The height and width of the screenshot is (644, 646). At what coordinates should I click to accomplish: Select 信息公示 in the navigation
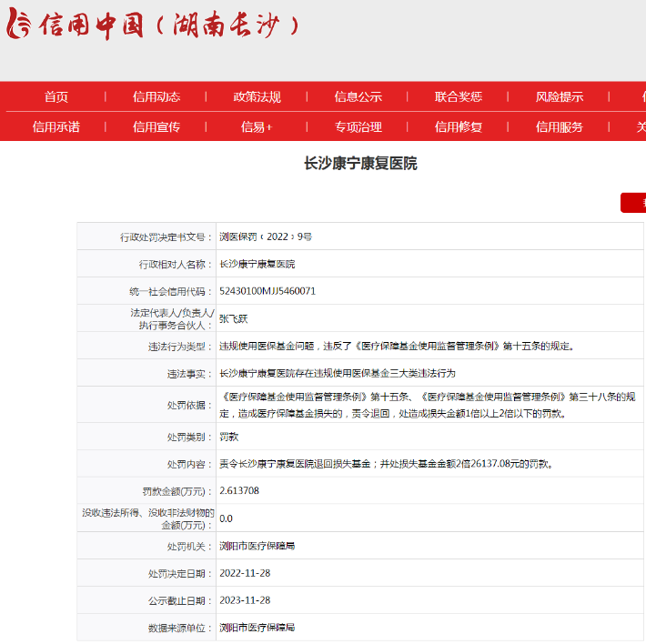358,96
